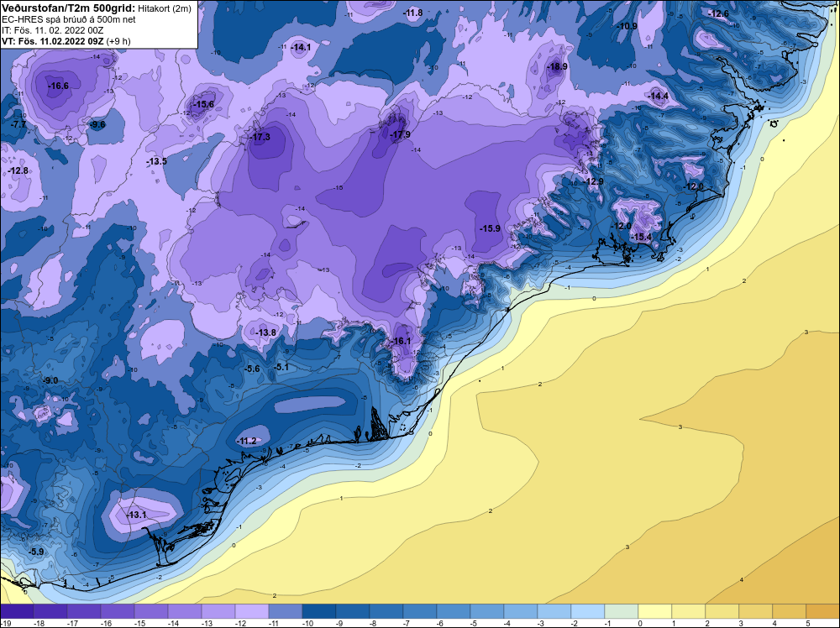Click the -19 color swatch in legend

click(x=17, y=611)
